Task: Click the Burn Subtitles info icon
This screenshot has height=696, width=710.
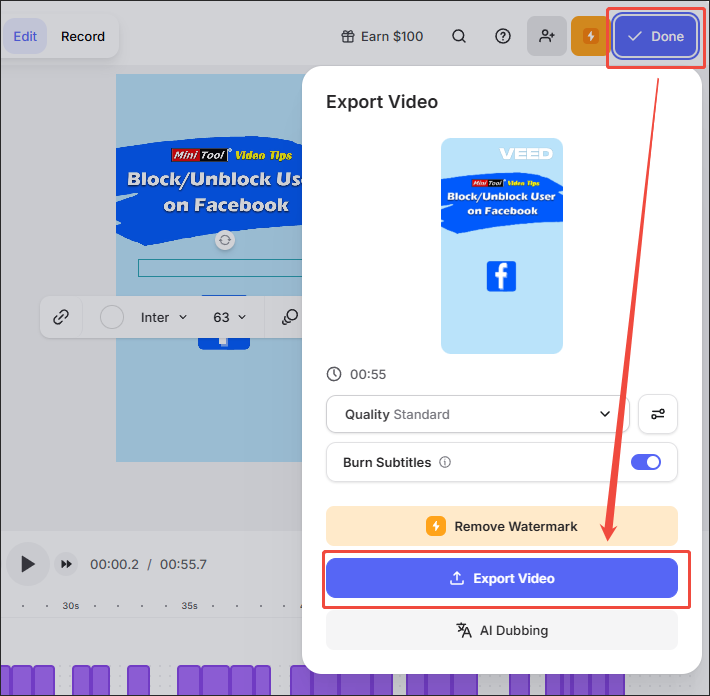Action: click(x=445, y=462)
